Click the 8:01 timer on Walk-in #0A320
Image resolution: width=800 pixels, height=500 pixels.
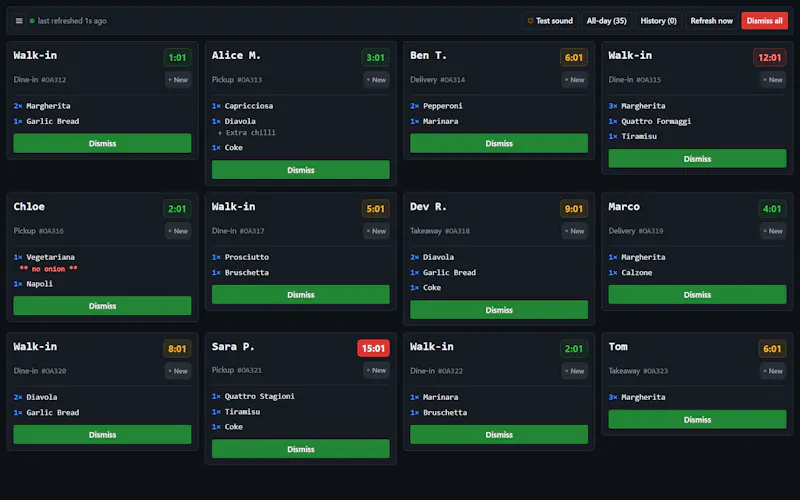(177, 348)
